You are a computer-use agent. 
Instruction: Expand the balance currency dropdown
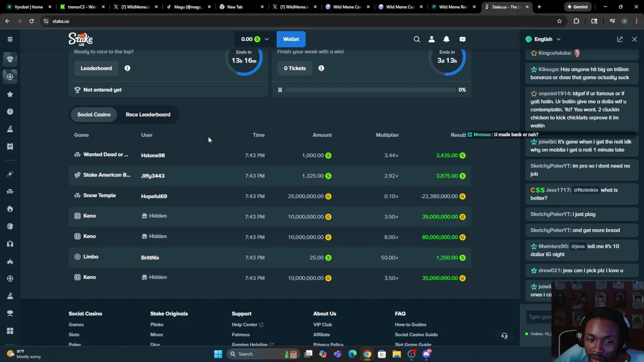[x=266, y=39]
